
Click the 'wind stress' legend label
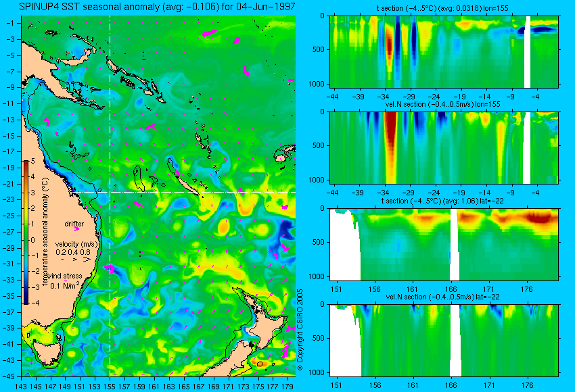pyautogui.click(x=65, y=276)
